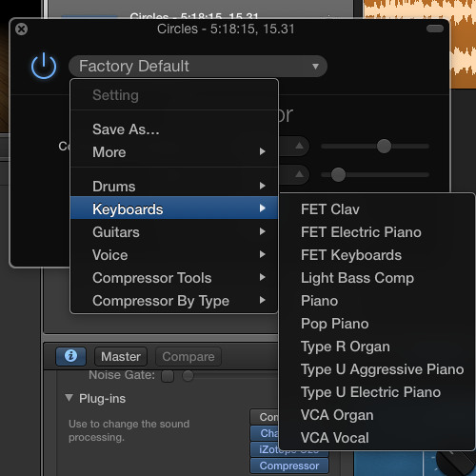
Task: Select Type U Aggressive Piano preset
Action: click(377, 369)
